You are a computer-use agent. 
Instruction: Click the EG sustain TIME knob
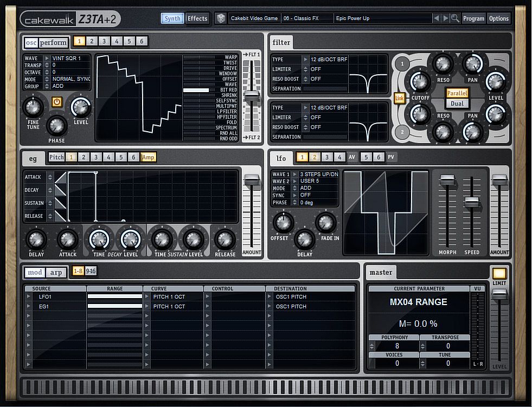162,240
